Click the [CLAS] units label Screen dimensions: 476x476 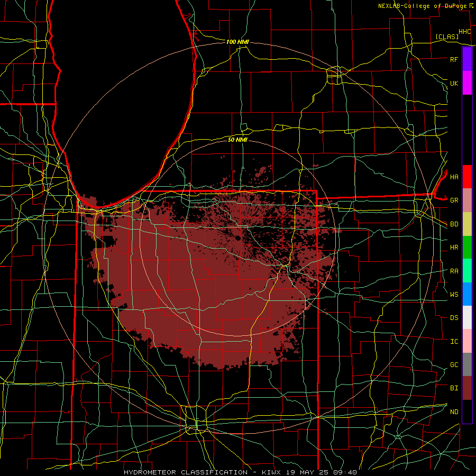point(447,36)
